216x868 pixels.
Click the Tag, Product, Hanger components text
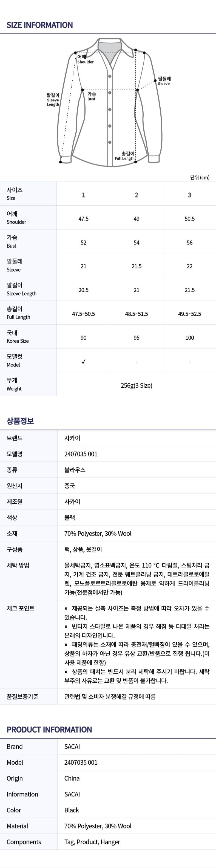[92, 842]
